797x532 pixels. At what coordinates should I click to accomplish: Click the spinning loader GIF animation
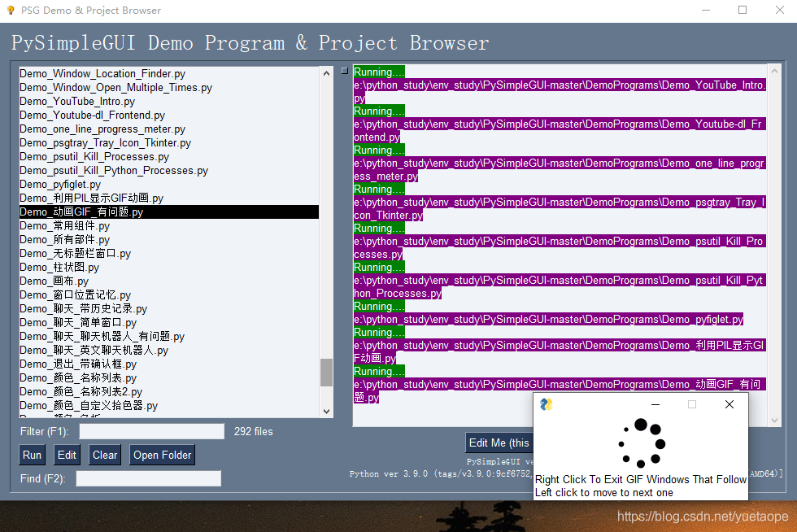tap(641, 443)
